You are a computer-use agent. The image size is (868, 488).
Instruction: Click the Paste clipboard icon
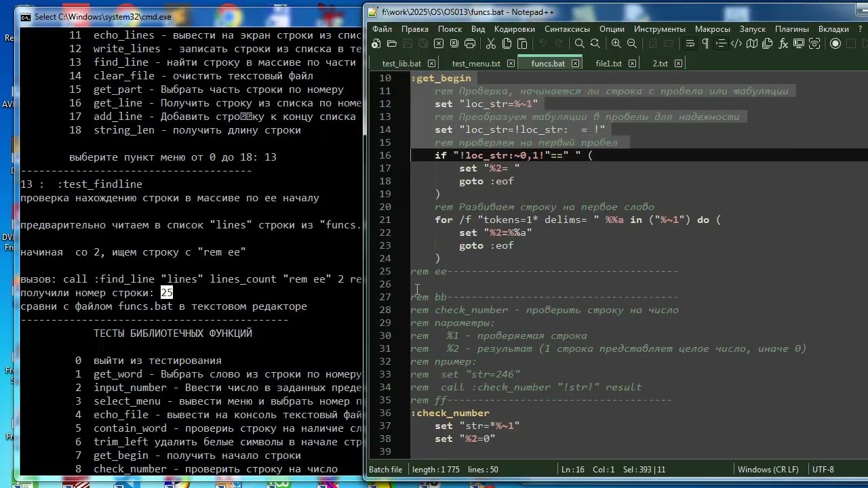click(x=522, y=43)
